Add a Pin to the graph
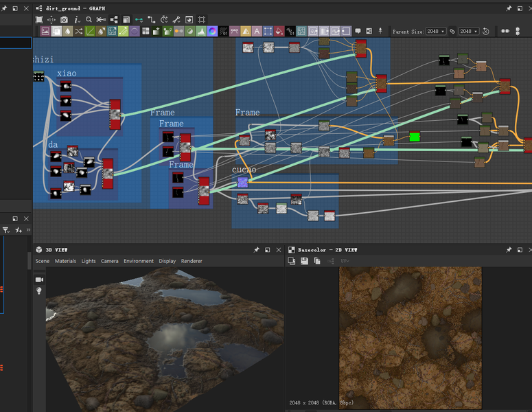This screenshot has height=412, width=532. pyautogui.click(x=380, y=31)
